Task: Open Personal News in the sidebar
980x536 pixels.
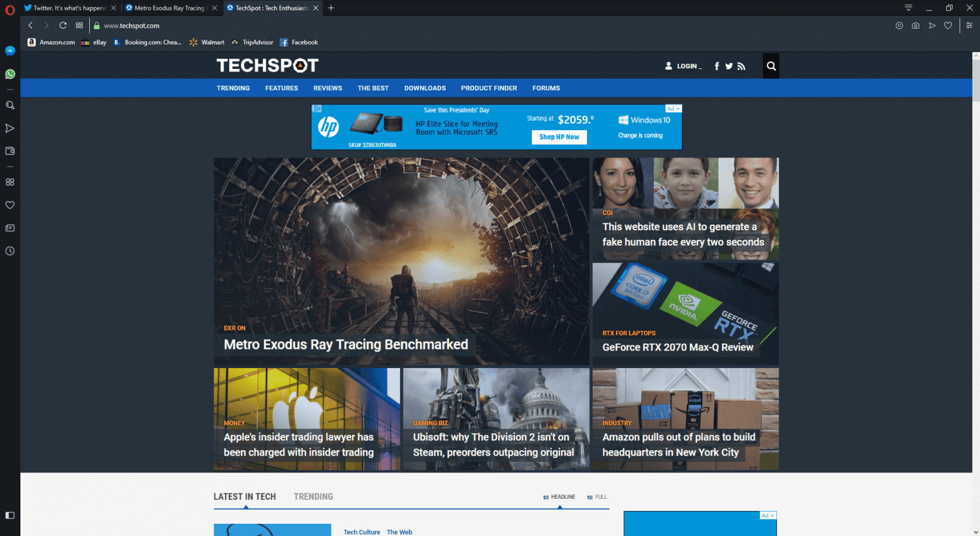Action: pyautogui.click(x=10, y=228)
